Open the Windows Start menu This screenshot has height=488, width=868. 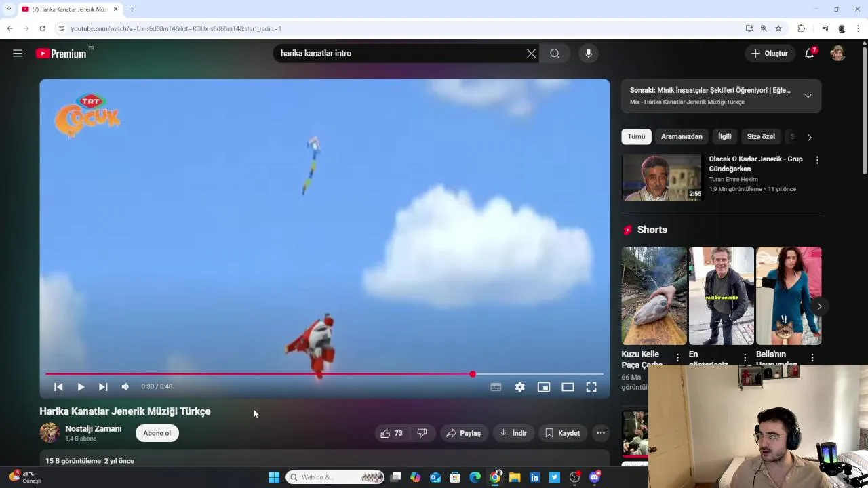coord(274,477)
